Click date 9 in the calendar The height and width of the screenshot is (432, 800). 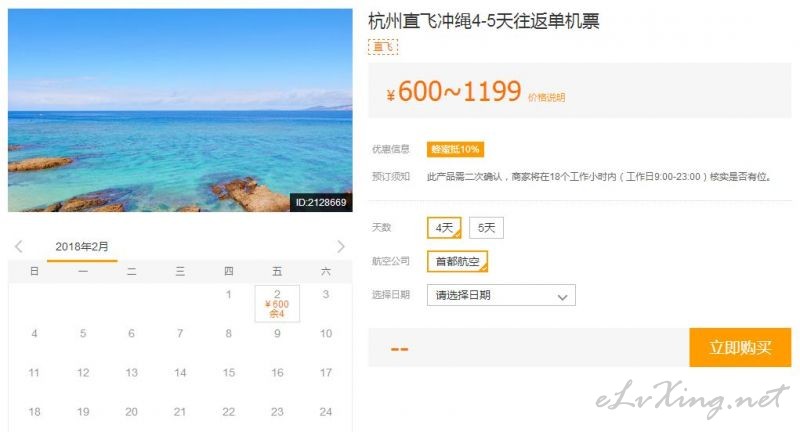coord(277,334)
